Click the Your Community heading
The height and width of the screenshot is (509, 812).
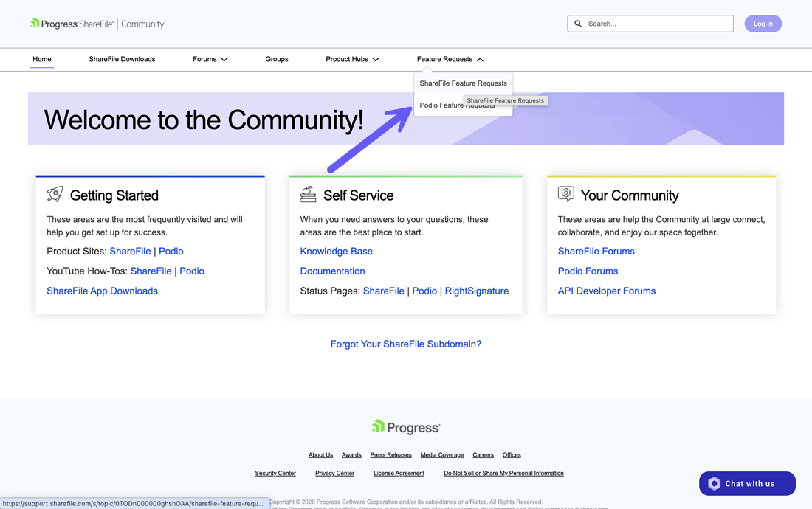[630, 195]
